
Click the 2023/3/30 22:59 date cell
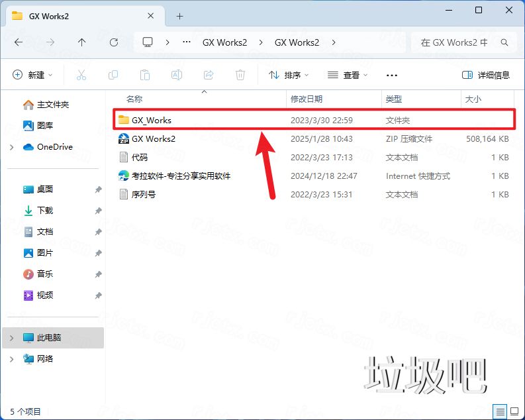(322, 121)
